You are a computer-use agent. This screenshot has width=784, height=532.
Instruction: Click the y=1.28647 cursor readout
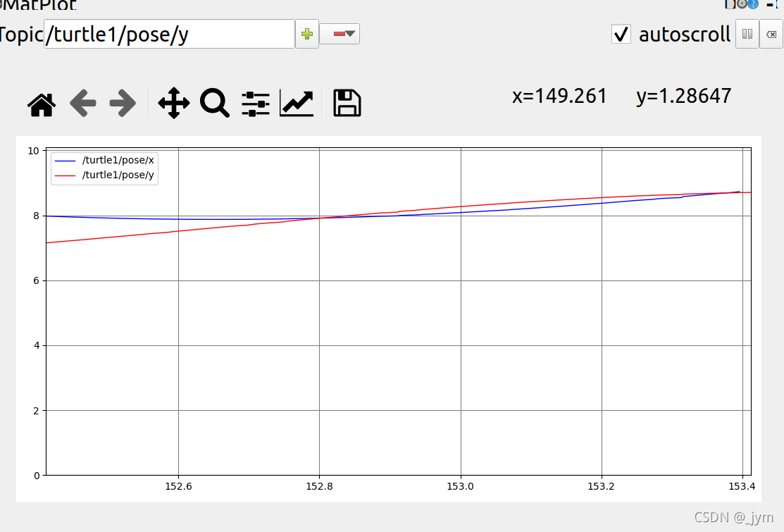[683, 96]
